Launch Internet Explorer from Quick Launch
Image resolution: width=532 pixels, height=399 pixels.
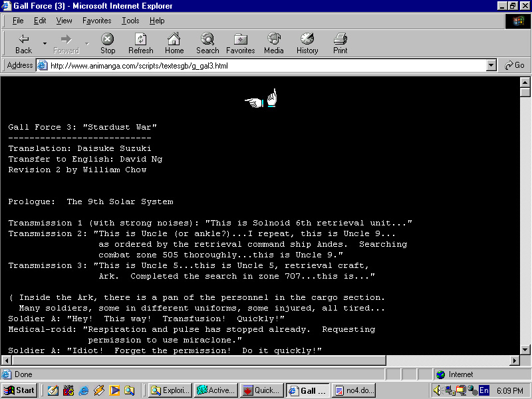point(84,390)
